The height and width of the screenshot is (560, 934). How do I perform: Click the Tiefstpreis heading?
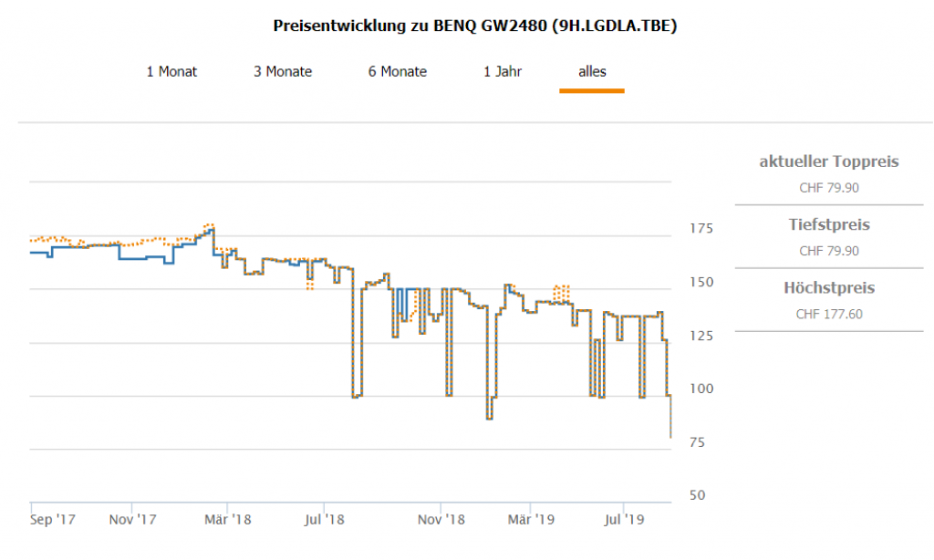(x=828, y=224)
